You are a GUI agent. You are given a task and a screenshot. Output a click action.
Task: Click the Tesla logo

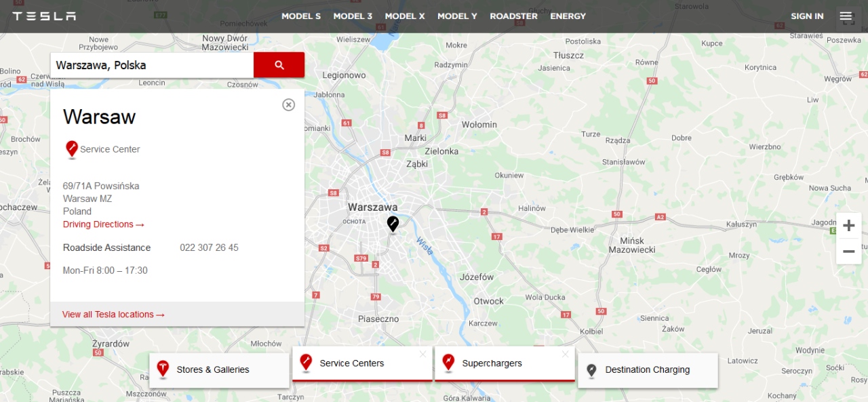coord(44,16)
